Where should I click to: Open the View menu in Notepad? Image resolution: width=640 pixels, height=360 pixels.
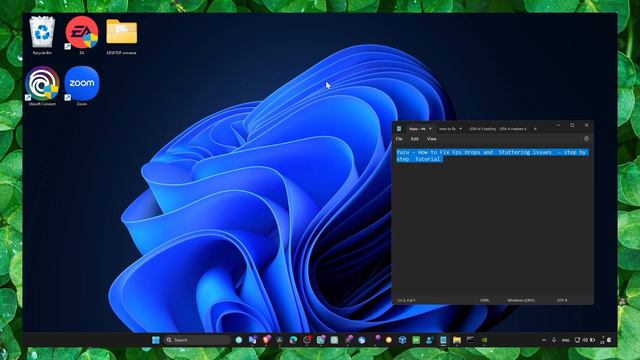point(431,139)
